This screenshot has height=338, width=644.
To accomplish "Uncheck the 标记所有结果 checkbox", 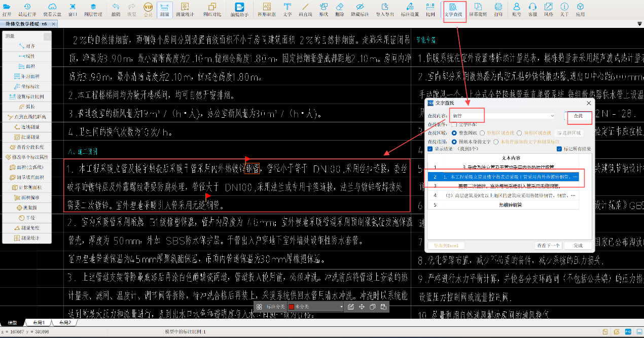I will coord(559,149).
